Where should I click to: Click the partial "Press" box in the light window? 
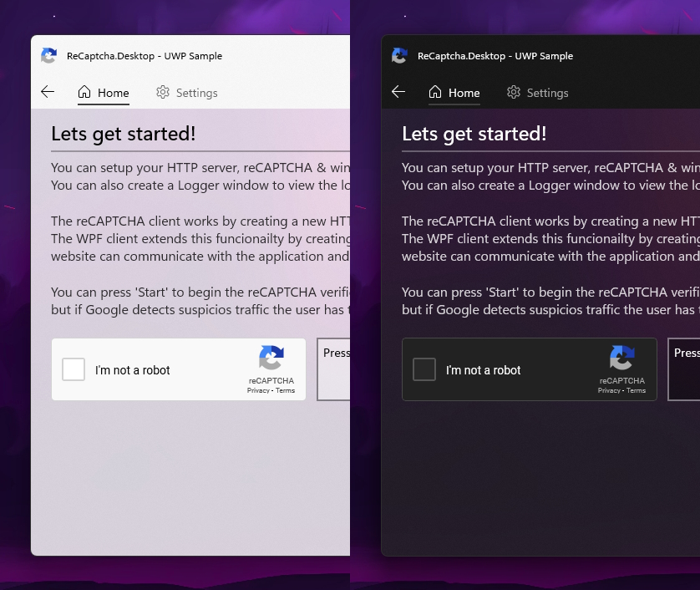click(333, 369)
